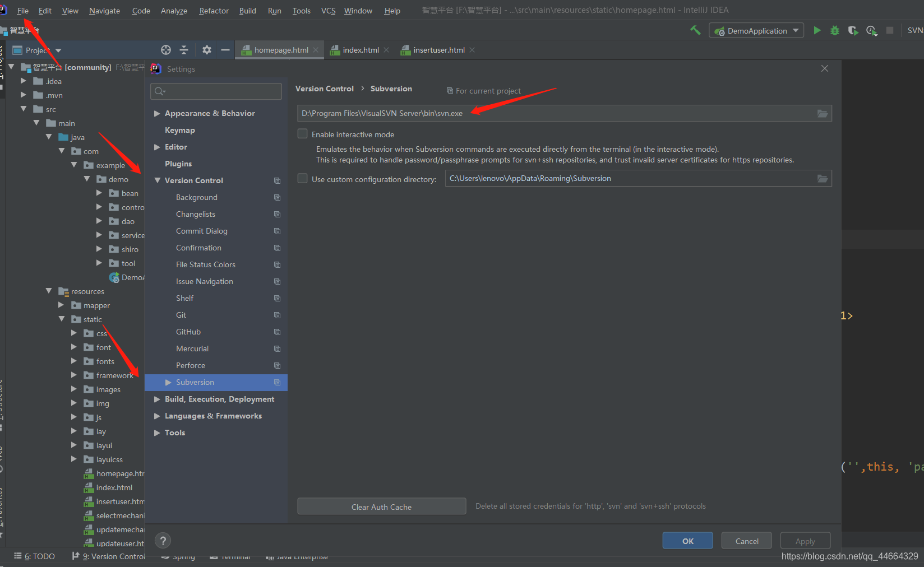Select Perforce under Version Control
Viewport: 924px width, 567px height.
[x=191, y=365]
